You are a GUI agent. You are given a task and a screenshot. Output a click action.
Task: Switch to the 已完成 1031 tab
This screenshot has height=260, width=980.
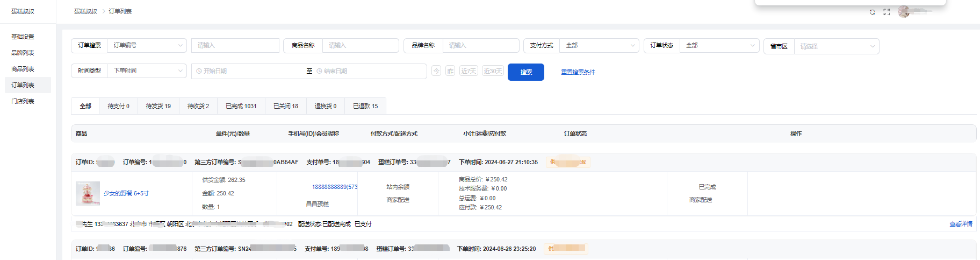point(241,106)
